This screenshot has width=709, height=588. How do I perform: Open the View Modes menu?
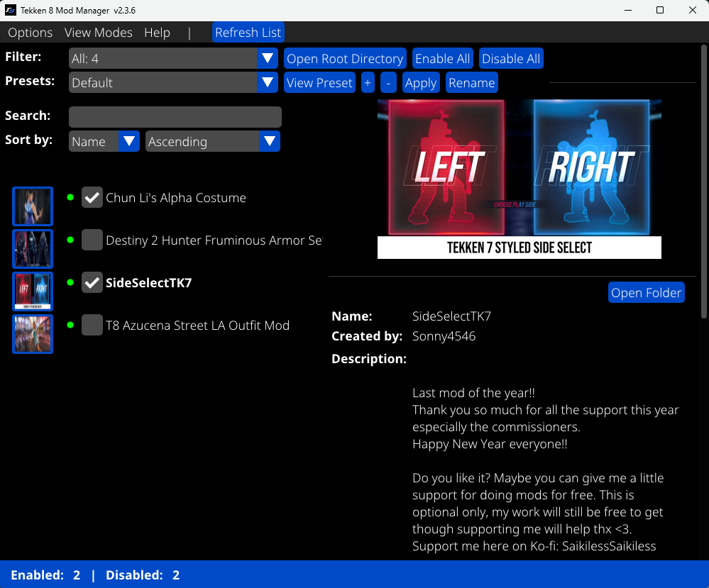[x=98, y=33]
